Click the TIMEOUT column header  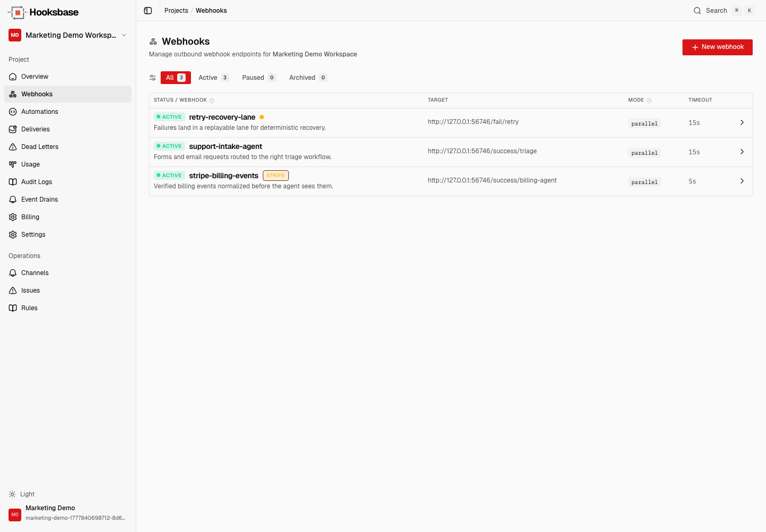point(700,100)
